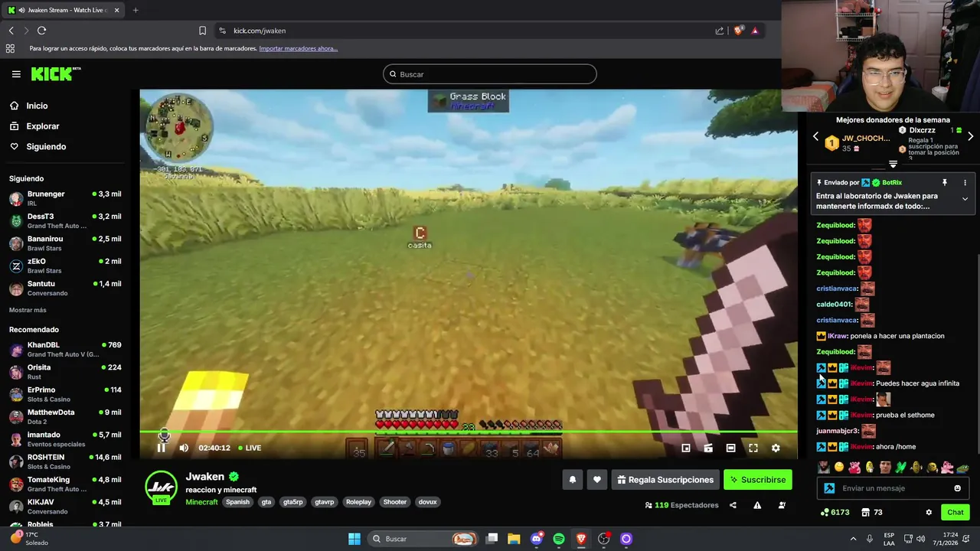The width and height of the screenshot is (980, 551).
Task: Select the Spanish tag
Action: click(237, 502)
